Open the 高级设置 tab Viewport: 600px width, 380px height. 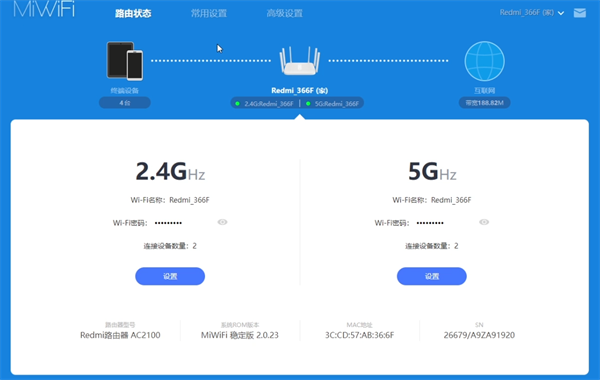(285, 13)
